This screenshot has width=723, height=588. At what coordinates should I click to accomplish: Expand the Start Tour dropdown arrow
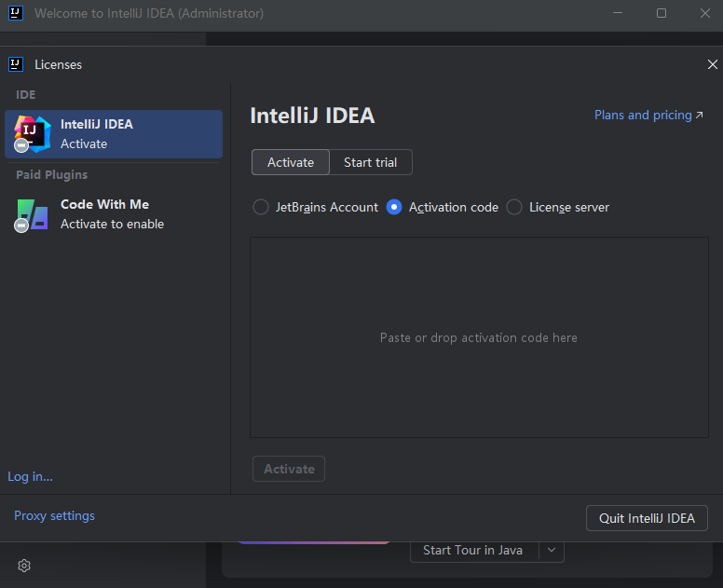(552, 550)
